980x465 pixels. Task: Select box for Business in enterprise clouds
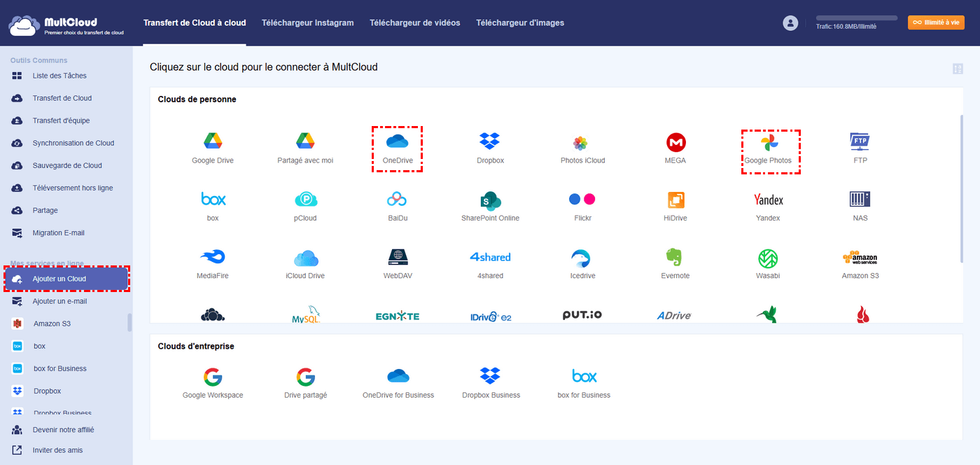click(584, 376)
